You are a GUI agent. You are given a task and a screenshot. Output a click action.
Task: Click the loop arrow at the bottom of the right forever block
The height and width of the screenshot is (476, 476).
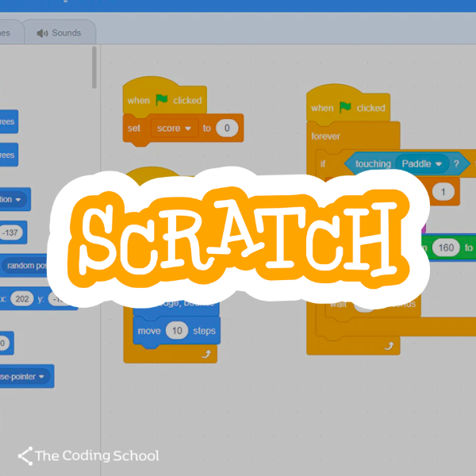(388, 345)
